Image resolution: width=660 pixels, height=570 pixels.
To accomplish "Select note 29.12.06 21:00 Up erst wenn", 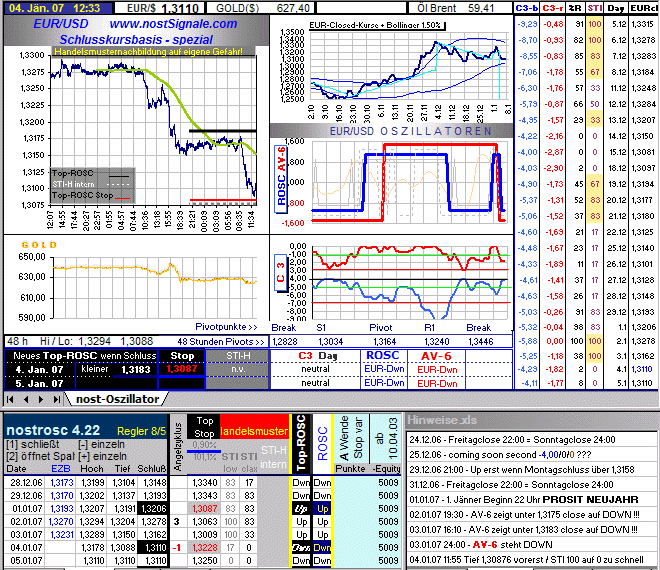I will tap(521, 470).
